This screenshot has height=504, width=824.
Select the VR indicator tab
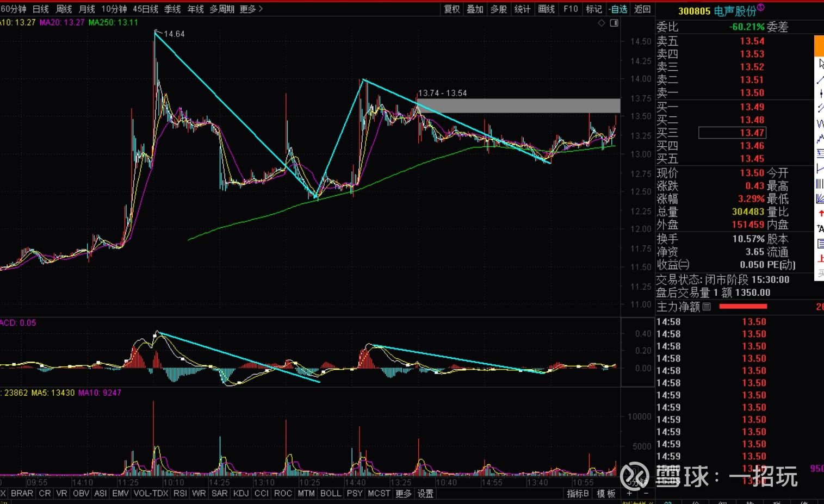pyautogui.click(x=61, y=494)
